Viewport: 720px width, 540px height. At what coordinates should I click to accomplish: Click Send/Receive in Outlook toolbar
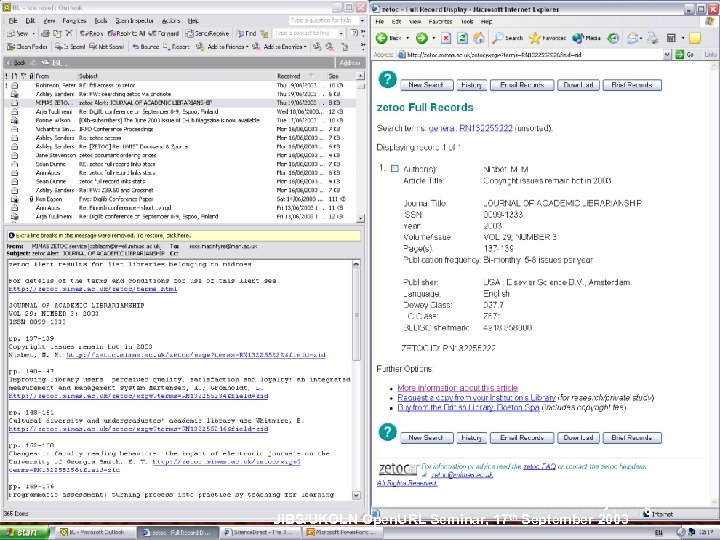pos(208,34)
